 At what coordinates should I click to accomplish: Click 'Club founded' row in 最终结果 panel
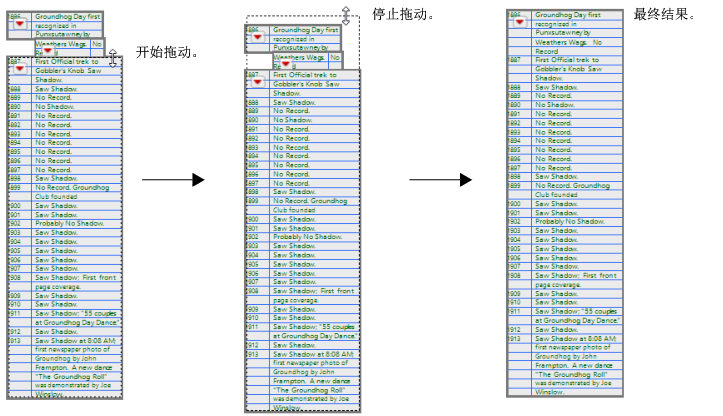[556, 195]
